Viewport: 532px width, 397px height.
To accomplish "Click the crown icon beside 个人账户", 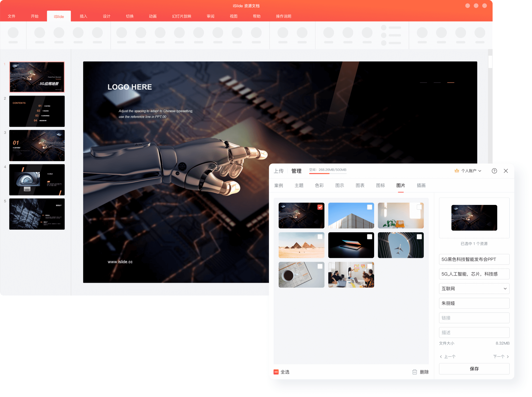I will coord(457,171).
